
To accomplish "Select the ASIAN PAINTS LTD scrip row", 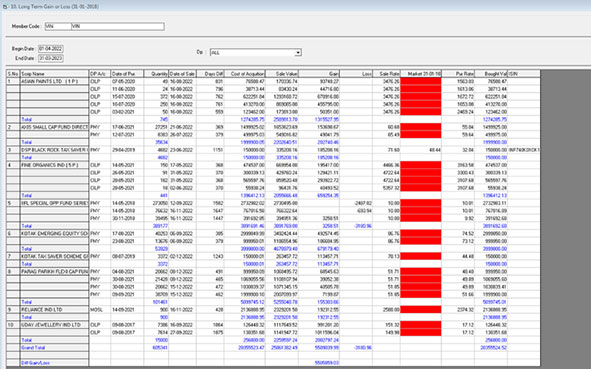I will click(54, 81).
